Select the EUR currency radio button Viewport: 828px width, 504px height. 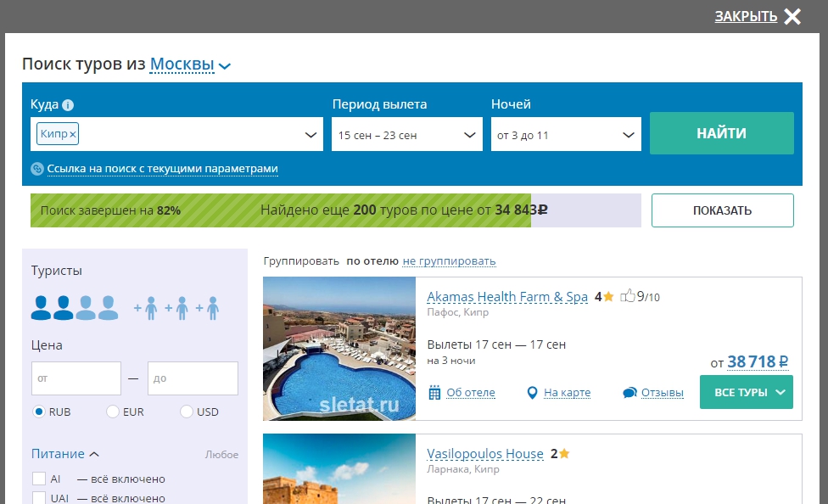[x=113, y=412]
